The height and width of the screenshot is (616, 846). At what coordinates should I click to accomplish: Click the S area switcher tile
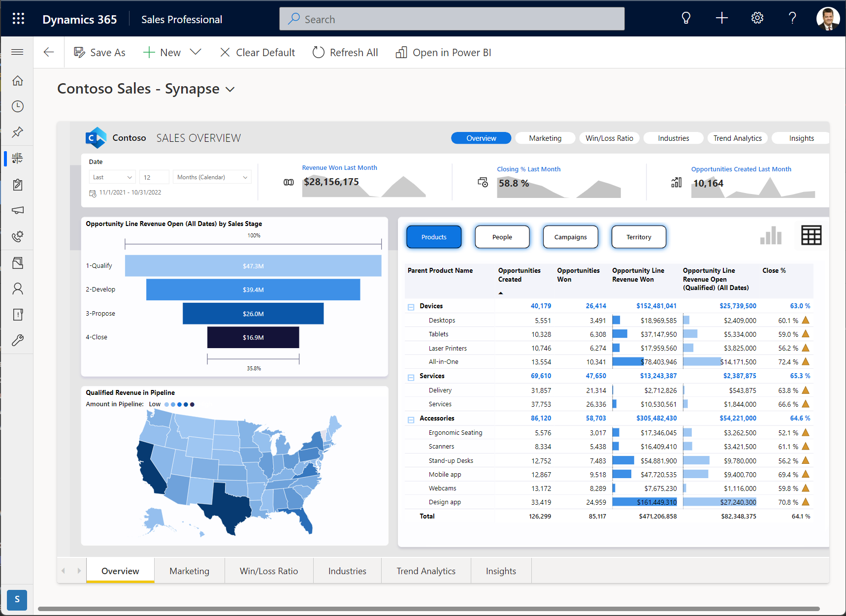(x=17, y=599)
